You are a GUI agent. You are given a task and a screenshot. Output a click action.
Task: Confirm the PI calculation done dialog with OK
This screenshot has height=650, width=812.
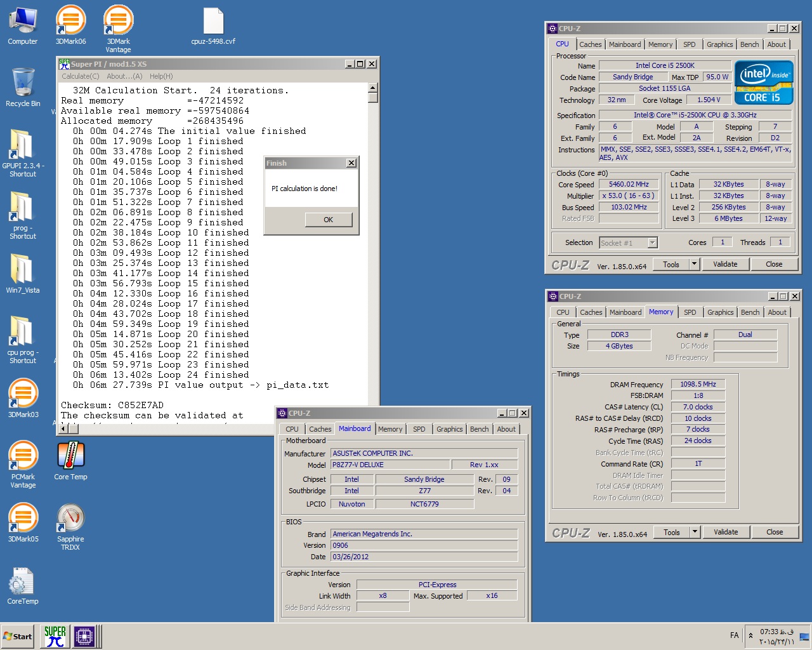[x=328, y=220]
